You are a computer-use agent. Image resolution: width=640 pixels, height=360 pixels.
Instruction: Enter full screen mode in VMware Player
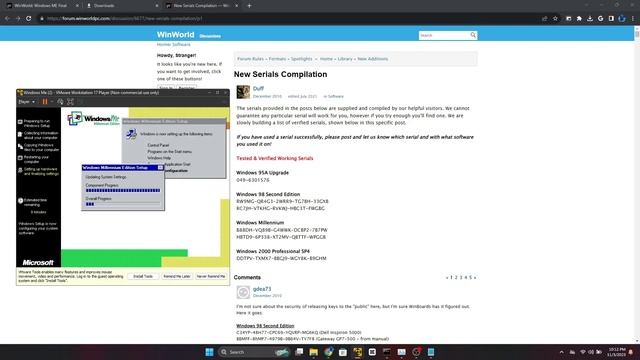70,102
